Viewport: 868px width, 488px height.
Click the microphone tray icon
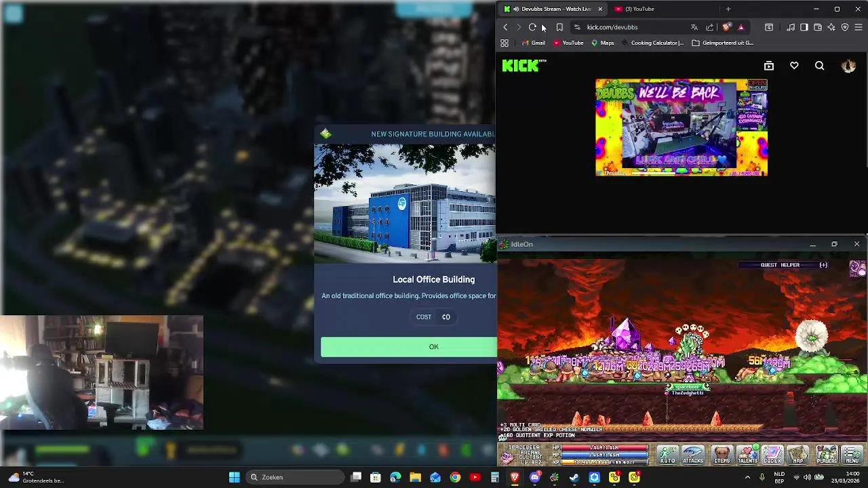pos(762,477)
